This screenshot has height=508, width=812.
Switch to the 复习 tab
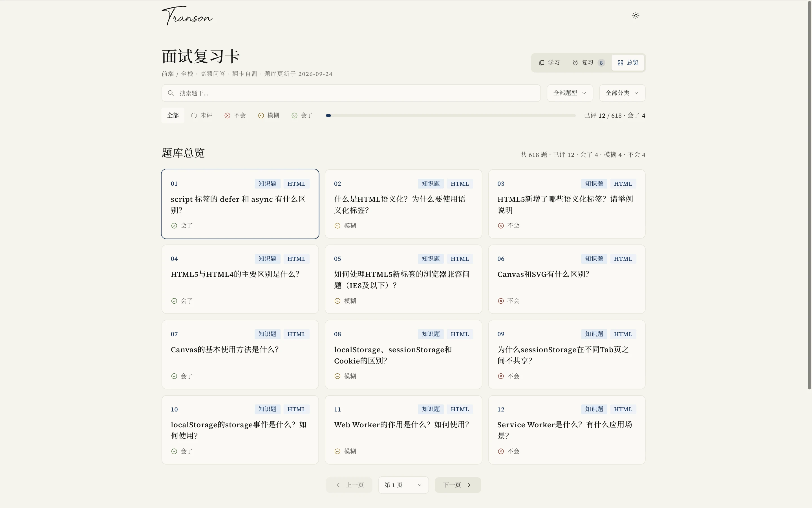pyautogui.click(x=588, y=63)
